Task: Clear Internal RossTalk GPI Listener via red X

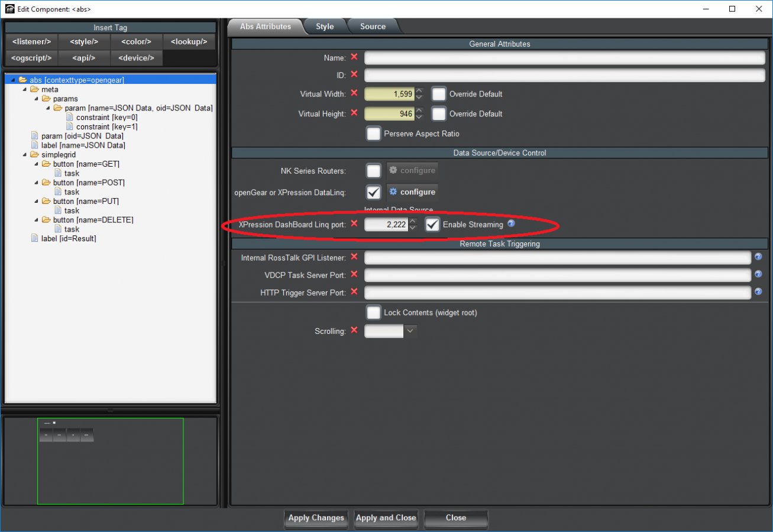Action: pos(354,257)
